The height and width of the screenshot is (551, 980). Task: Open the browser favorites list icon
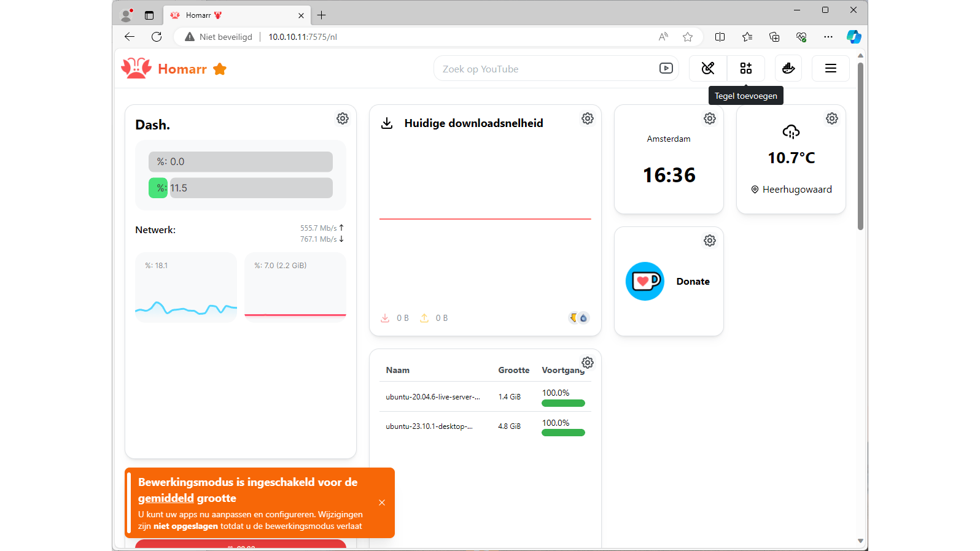pos(747,37)
